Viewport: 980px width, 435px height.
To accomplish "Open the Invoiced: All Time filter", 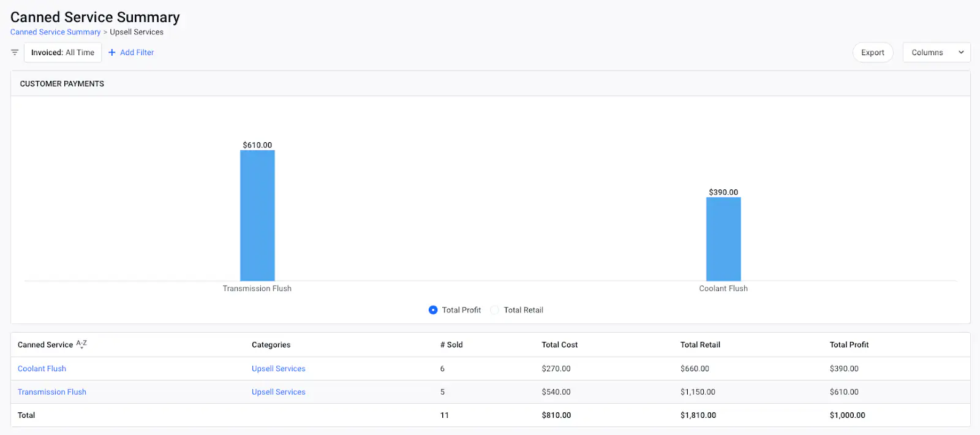I will tap(62, 53).
